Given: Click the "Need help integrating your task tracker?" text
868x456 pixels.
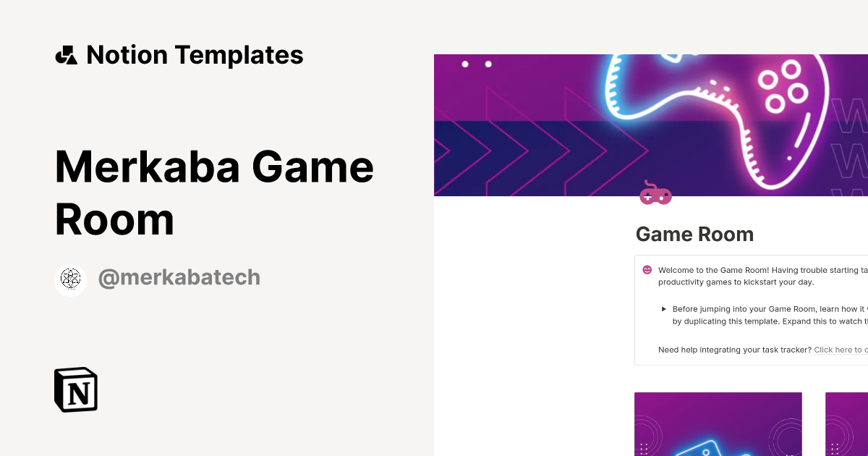Looking at the screenshot, I should coord(734,350).
